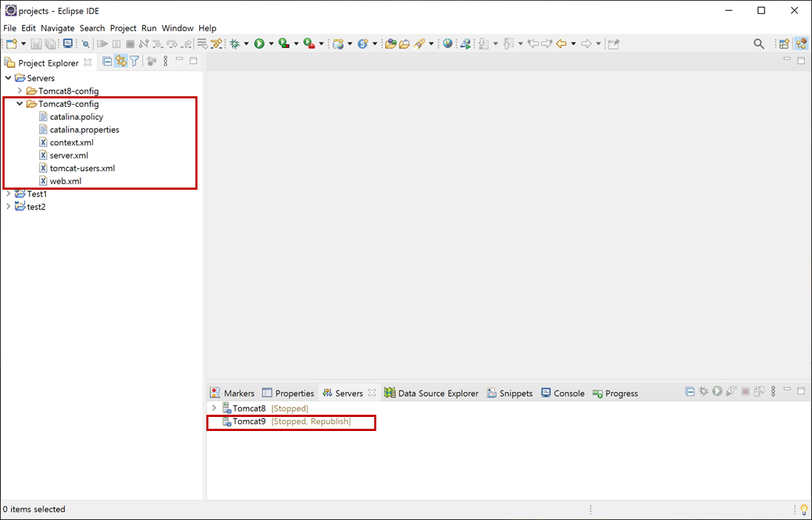Click the tip lightbulb in status bar
This screenshot has width=812, height=520.
[804, 509]
